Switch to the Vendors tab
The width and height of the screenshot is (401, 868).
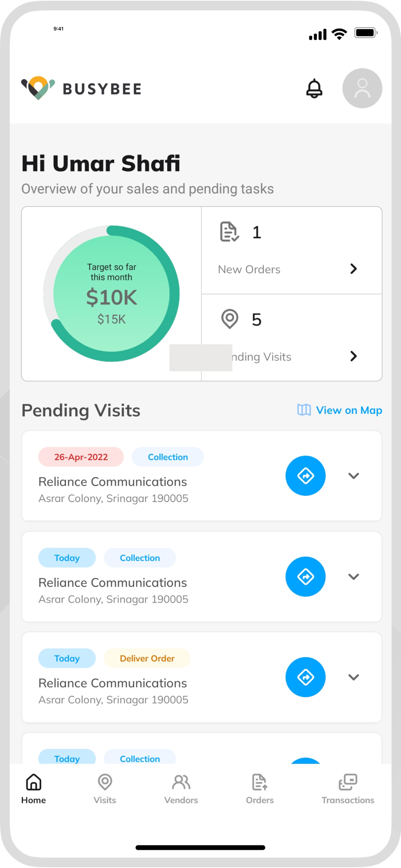(x=181, y=789)
